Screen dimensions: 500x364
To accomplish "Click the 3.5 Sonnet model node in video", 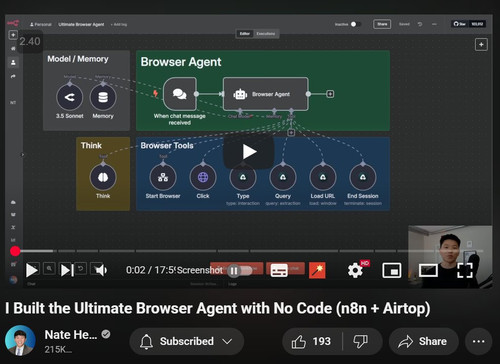I will pyautogui.click(x=69, y=97).
